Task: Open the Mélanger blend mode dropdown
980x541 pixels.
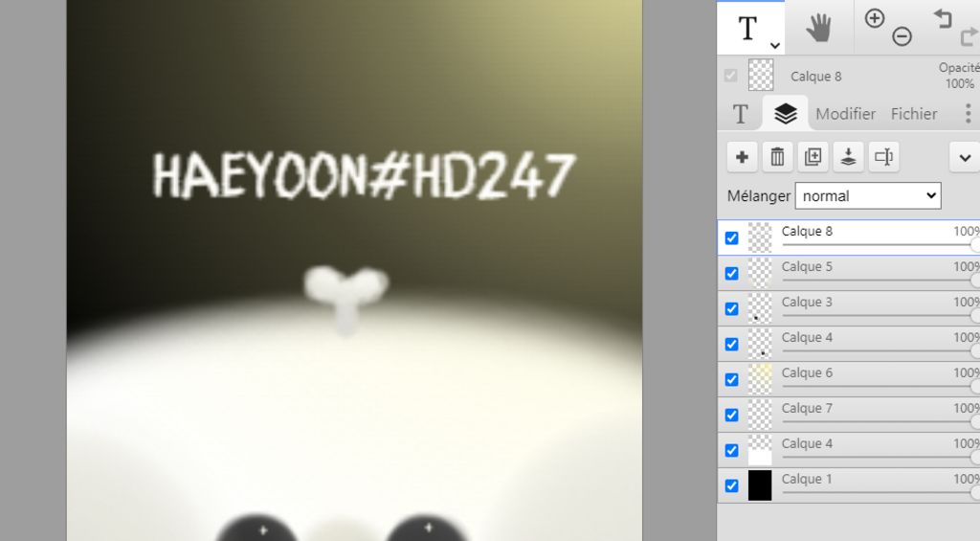Action: [867, 195]
